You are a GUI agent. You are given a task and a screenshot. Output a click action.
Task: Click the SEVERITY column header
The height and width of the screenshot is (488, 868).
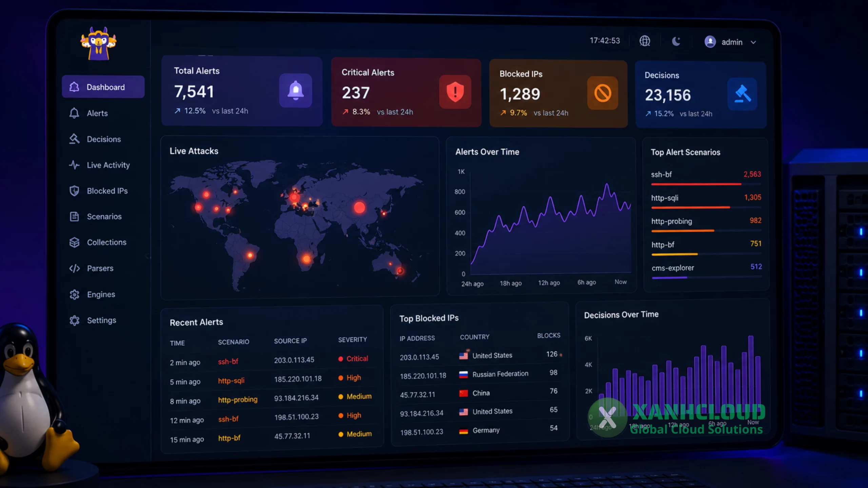coord(352,340)
